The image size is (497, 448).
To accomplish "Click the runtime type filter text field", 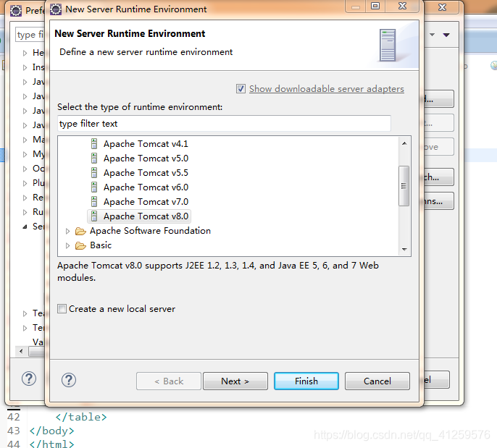I will pyautogui.click(x=224, y=123).
